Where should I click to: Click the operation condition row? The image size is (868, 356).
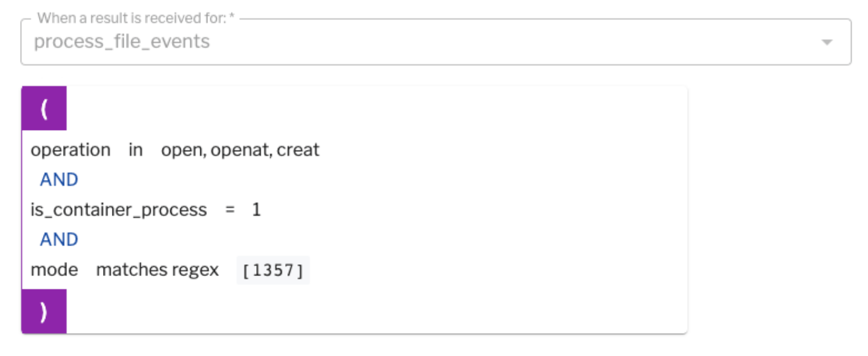[177, 150]
